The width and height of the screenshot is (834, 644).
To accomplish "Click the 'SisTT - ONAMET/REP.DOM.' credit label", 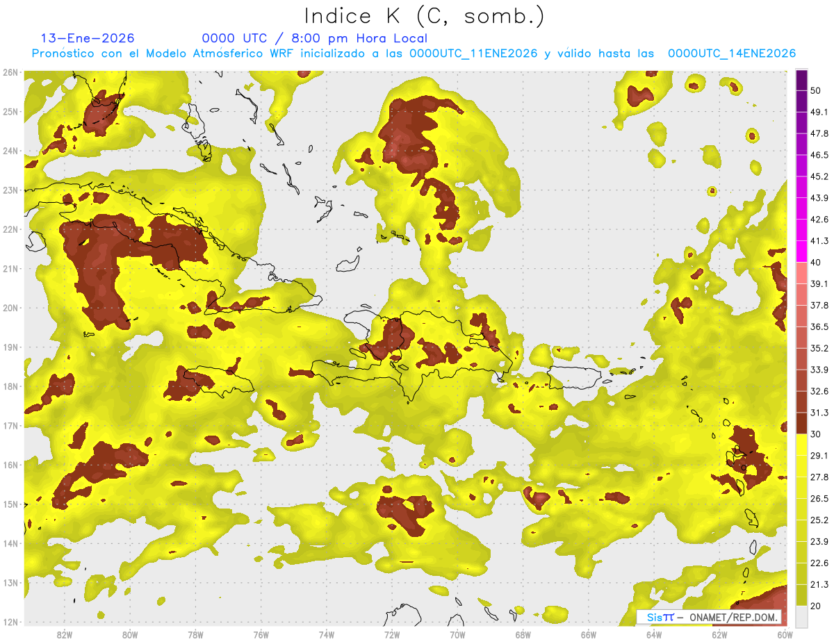I will [x=709, y=617].
